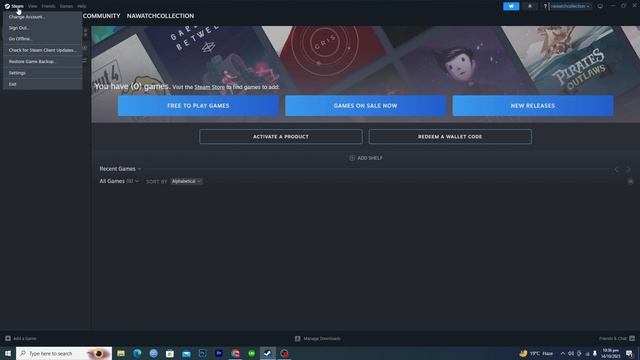Switch to the NAWATCHCOLLECTION tab

pyautogui.click(x=160, y=16)
